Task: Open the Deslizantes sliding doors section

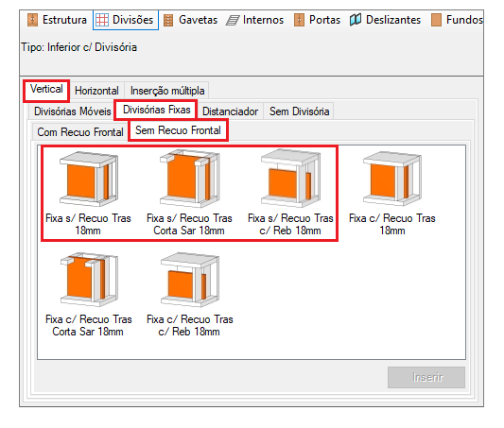Action: 385,20
